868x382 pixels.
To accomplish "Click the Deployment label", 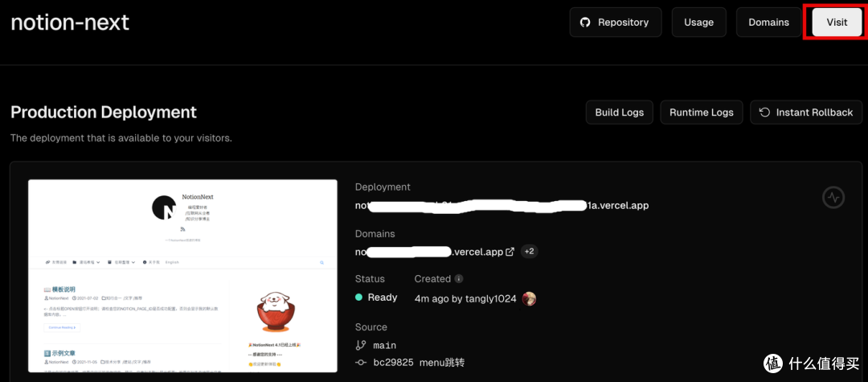I will (383, 187).
